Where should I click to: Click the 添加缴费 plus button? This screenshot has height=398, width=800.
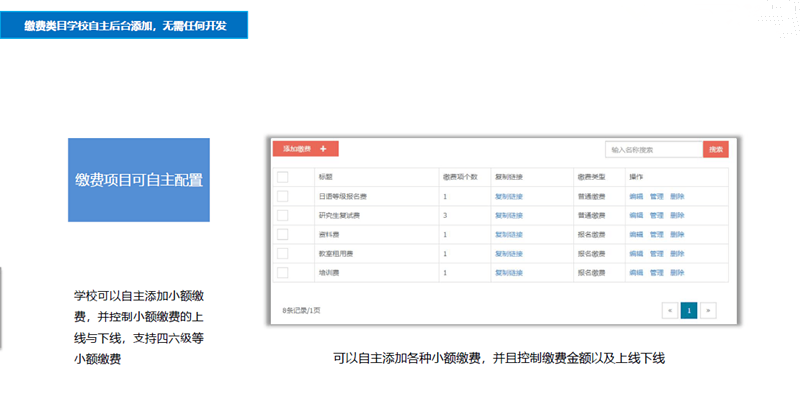(305, 148)
